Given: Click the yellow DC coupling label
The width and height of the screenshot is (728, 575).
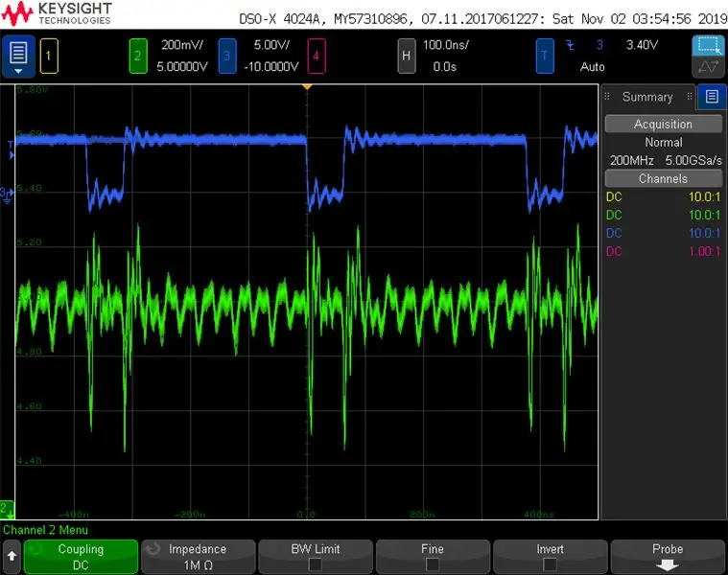Looking at the screenshot, I should click(x=614, y=196).
